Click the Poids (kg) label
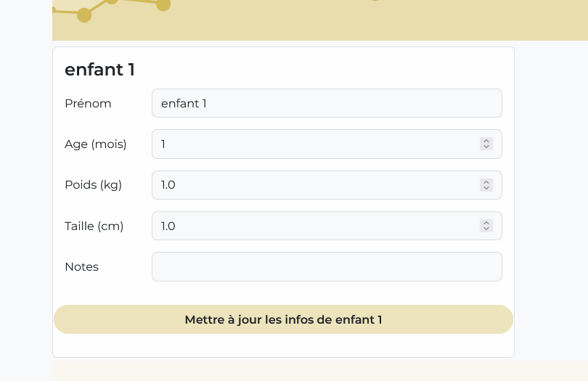 click(93, 184)
